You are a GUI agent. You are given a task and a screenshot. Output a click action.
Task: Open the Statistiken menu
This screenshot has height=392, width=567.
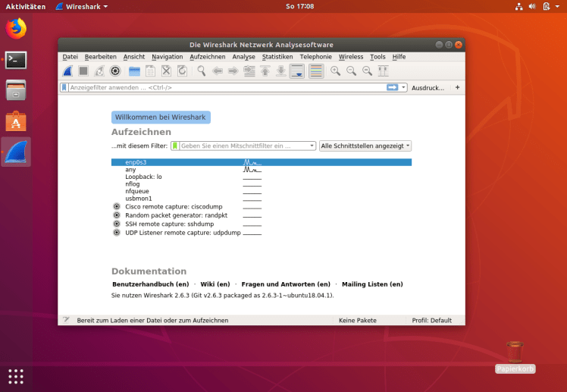click(x=277, y=57)
